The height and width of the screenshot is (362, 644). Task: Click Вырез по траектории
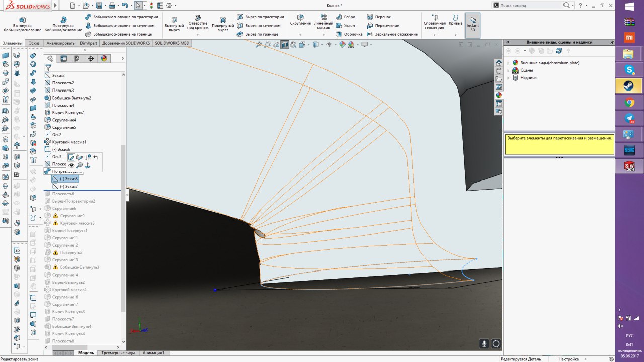coord(260,17)
